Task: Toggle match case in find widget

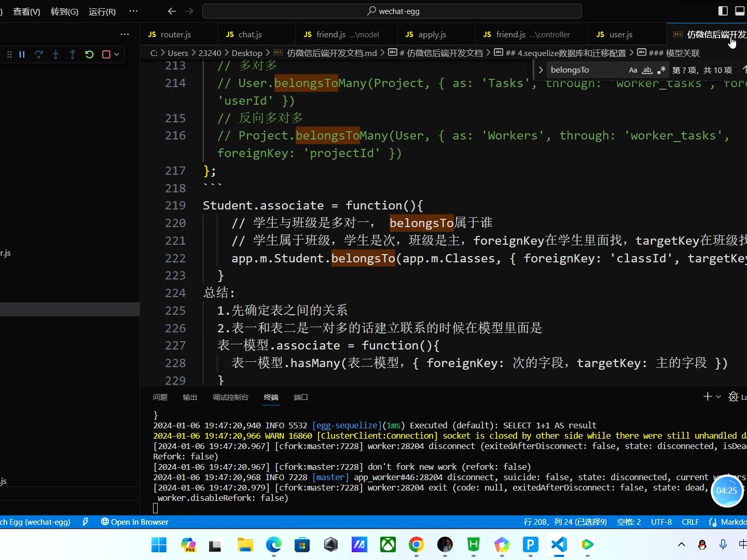Action: pyautogui.click(x=633, y=70)
